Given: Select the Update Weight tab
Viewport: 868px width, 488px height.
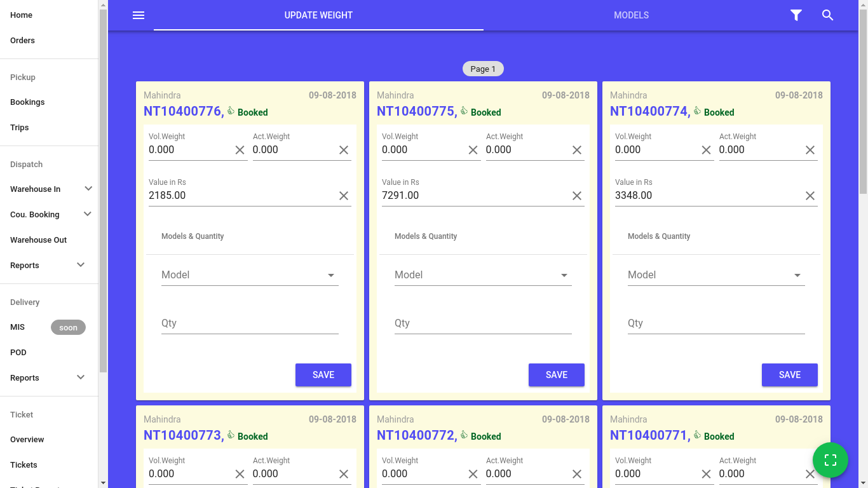Looking at the screenshot, I should 318,15.
